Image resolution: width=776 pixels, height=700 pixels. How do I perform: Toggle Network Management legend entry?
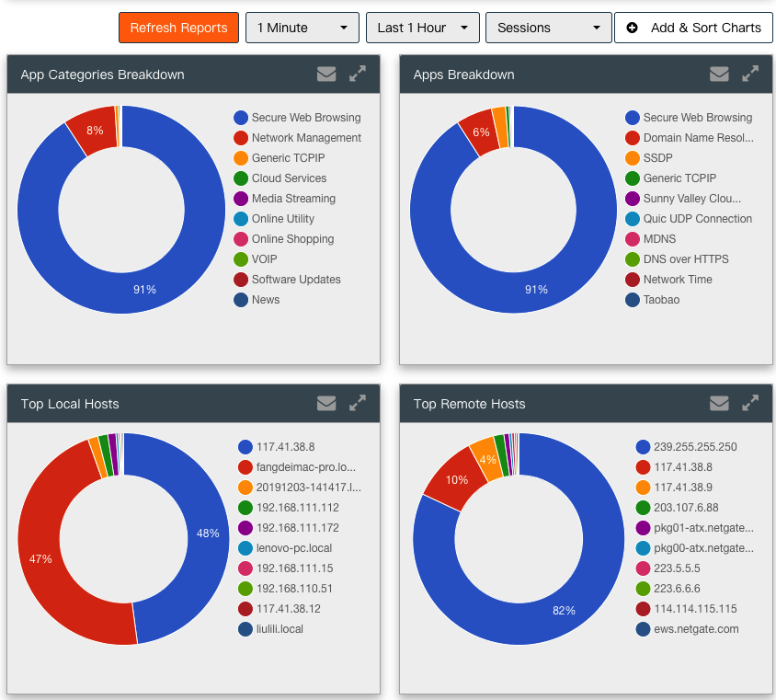305,138
